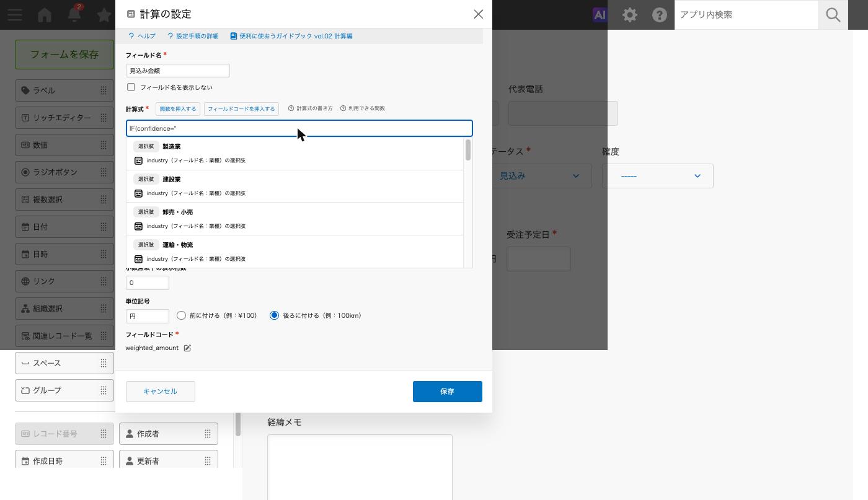
Task: Open the settings gear icon
Action: pyautogui.click(x=630, y=15)
